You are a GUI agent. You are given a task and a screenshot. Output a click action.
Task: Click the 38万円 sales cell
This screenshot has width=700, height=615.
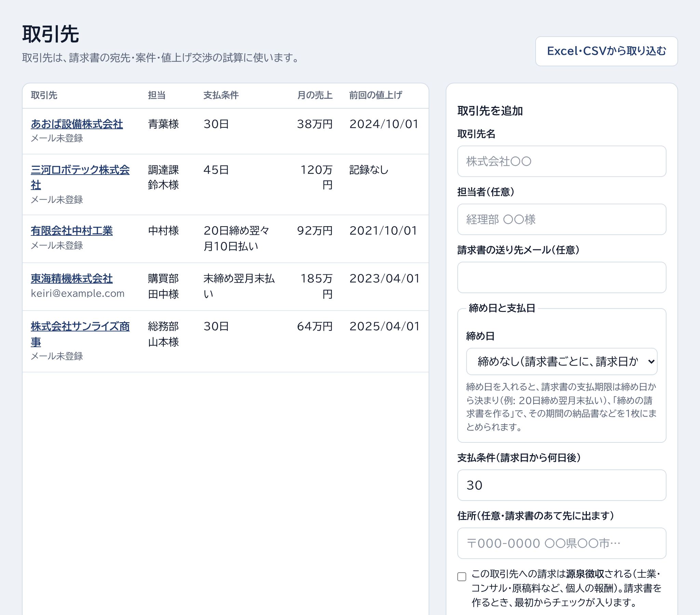click(x=315, y=124)
